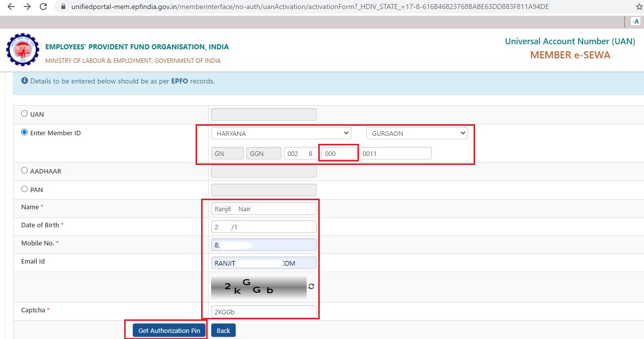This screenshot has height=339, width=644.
Task: Click the Back button
Action: 223,330
